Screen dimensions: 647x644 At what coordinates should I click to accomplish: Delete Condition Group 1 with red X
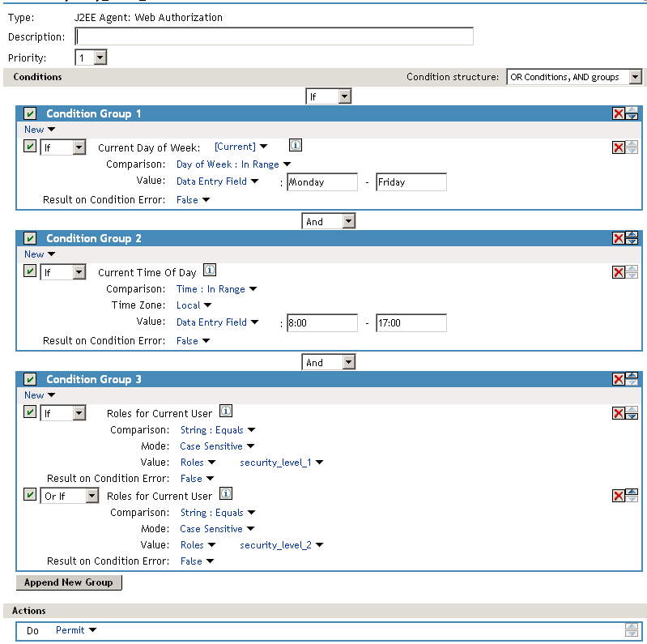coord(618,113)
